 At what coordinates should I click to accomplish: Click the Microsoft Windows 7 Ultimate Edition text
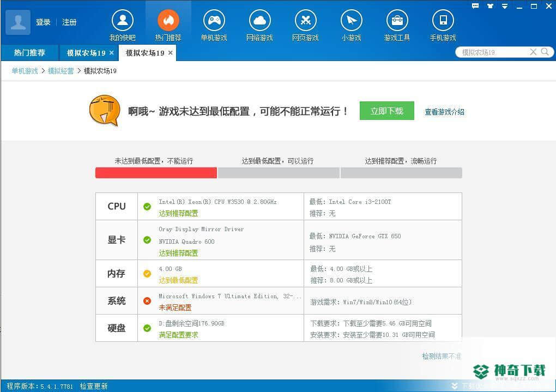230,296
